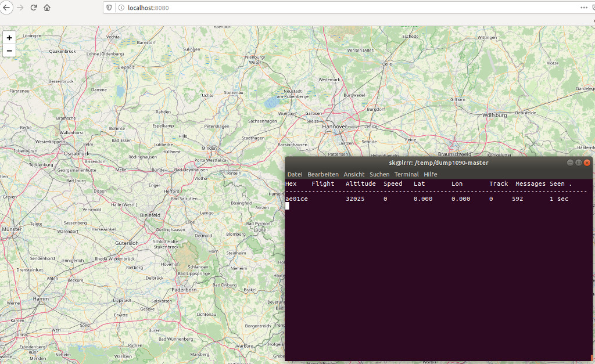Image resolution: width=595 pixels, height=364 pixels.
Task: Click the Speed column header
Action: [393, 183]
